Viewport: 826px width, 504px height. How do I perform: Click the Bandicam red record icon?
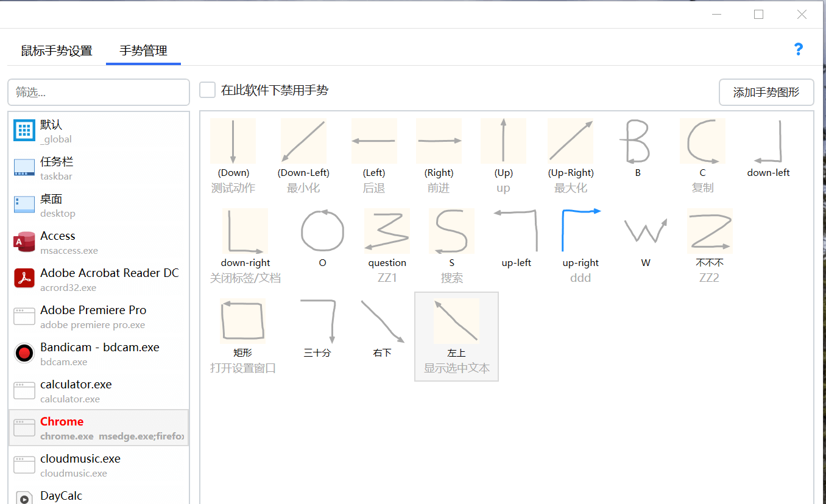[24, 353]
